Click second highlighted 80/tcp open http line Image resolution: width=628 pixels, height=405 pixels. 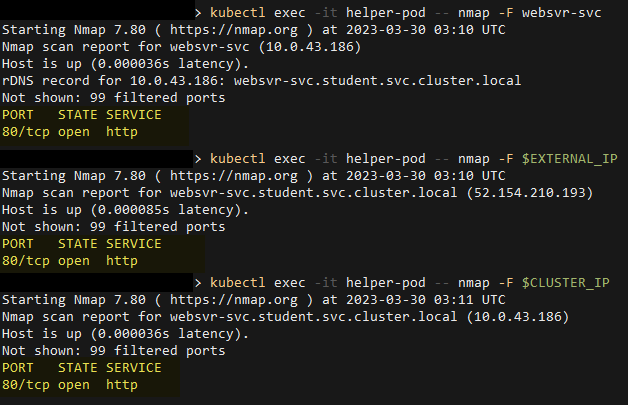[x=70, y=261]
